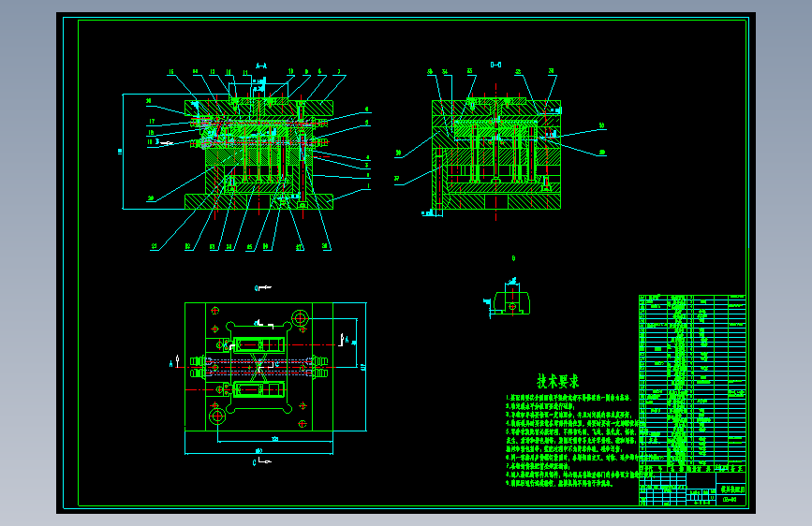812x526 pixels.
Task: Click balloon number 17 left of the front view
Action: (x=152, y=122)
